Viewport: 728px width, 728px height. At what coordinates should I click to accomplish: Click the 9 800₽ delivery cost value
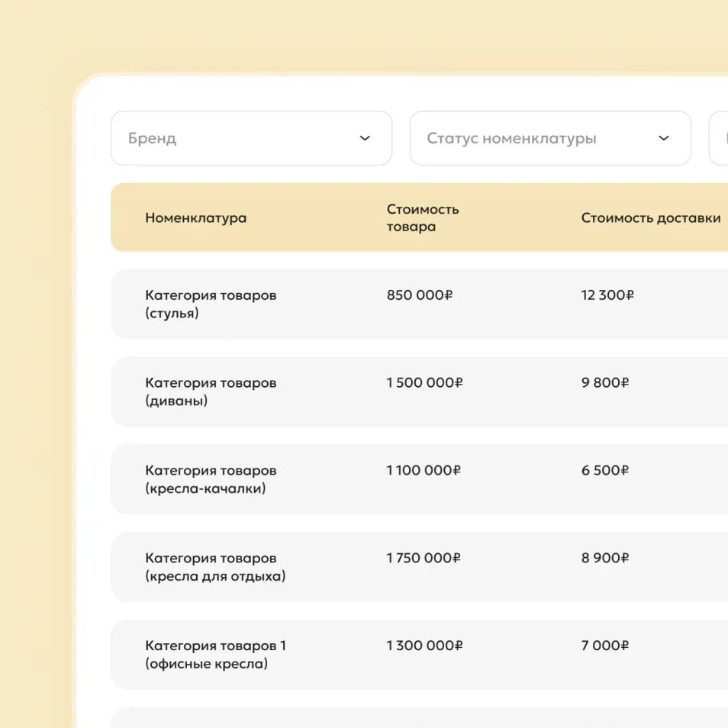pos(605,382)
